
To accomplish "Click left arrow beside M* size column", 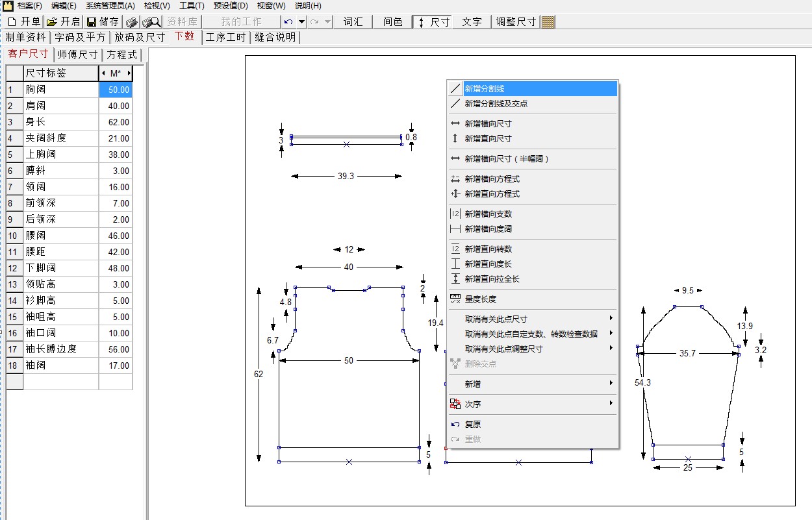I will 103,73.
